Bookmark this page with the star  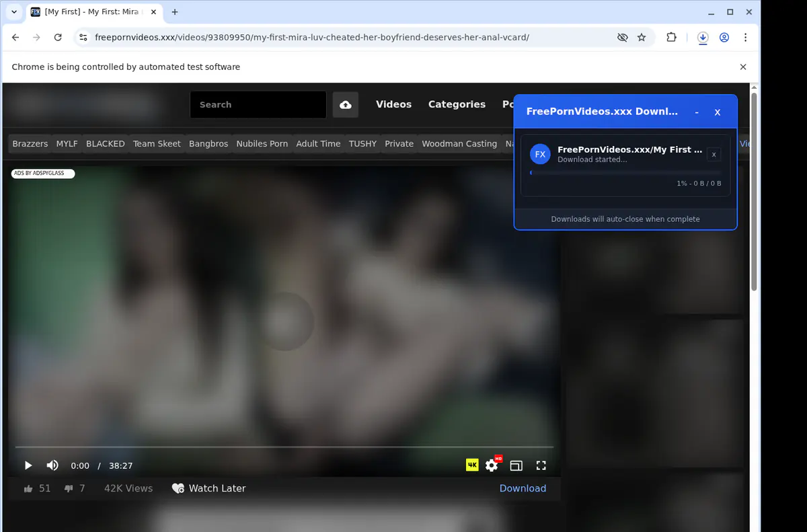(x=642, y=38)
